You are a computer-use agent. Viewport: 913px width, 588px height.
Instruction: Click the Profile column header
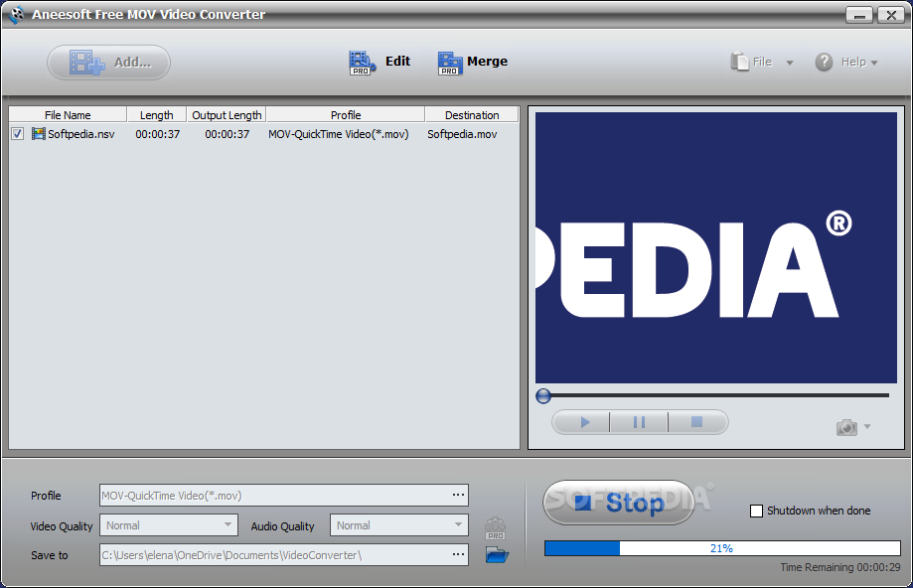(x=346, y=114)
